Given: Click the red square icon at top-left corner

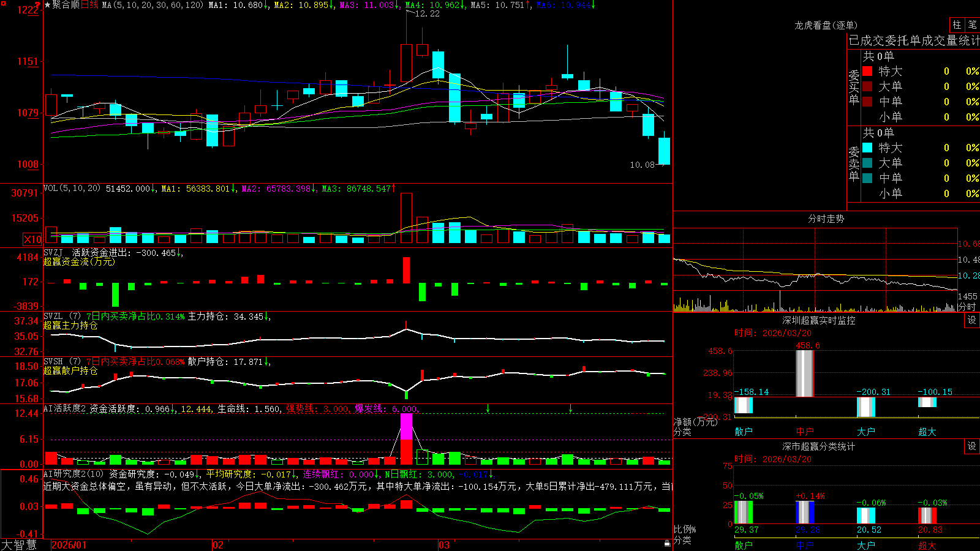Looking at the screenshot, I should (x=3, y=3).
